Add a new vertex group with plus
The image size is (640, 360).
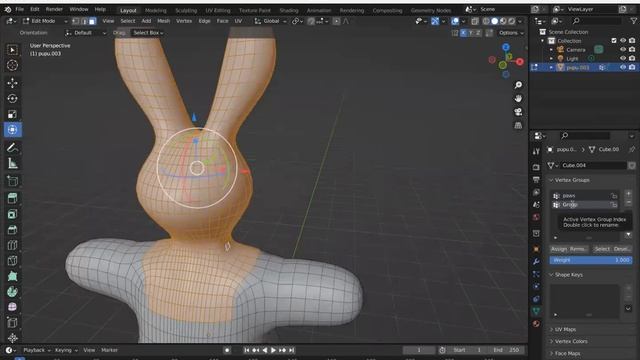(x=628, y=193)
